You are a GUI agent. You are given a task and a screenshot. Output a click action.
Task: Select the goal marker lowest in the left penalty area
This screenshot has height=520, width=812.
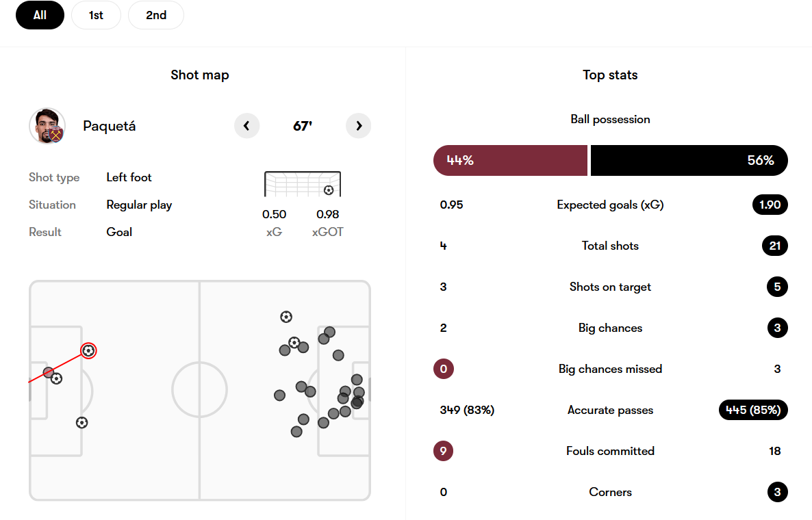pyautogui.click(x=82, y=423)
